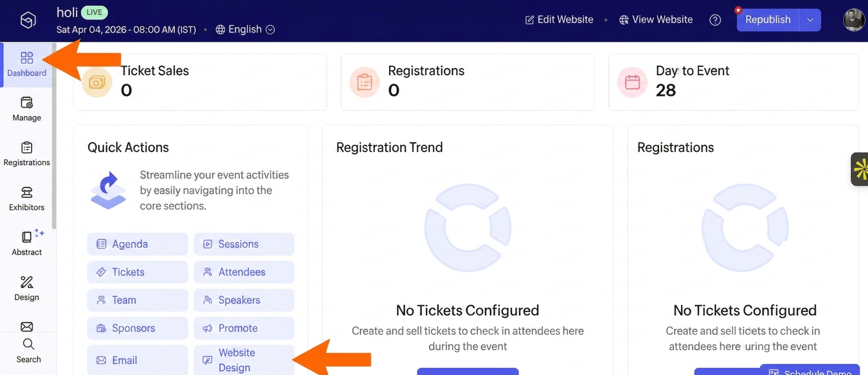Screen dimensions: 868x375
Task: Open View Website from the top bar
Action: click(656, 19)
